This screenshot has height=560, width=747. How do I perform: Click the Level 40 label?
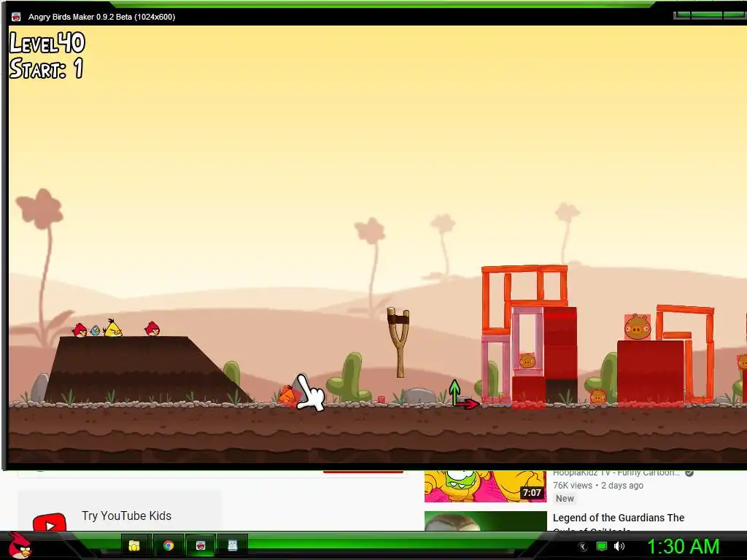[47, 43]
